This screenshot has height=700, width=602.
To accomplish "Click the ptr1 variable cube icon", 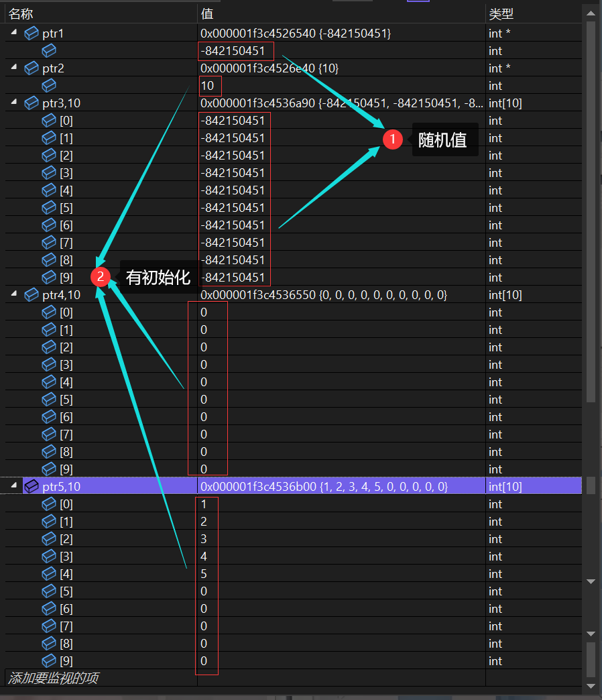I will click(32, 33).
